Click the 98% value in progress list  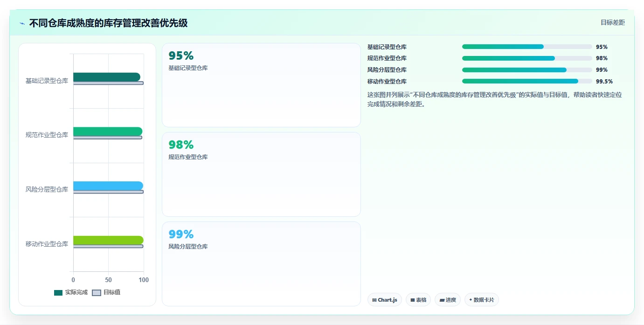pos(602,58)
